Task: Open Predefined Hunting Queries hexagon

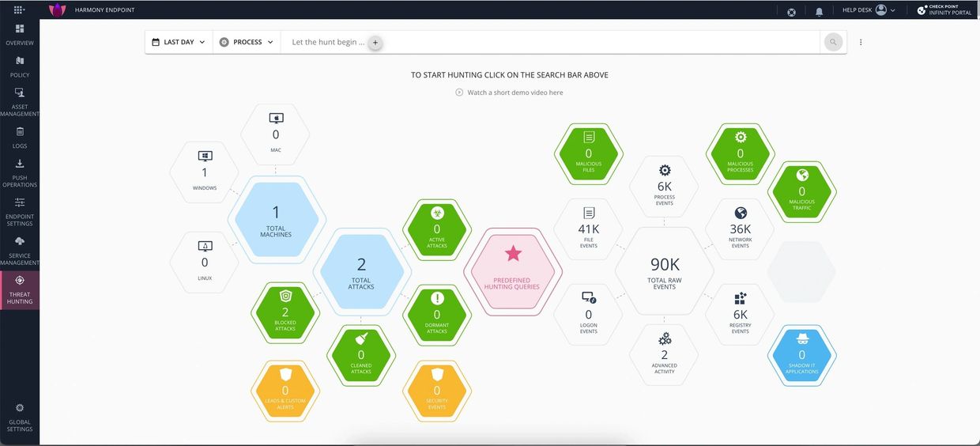Action: coord(513,271)
